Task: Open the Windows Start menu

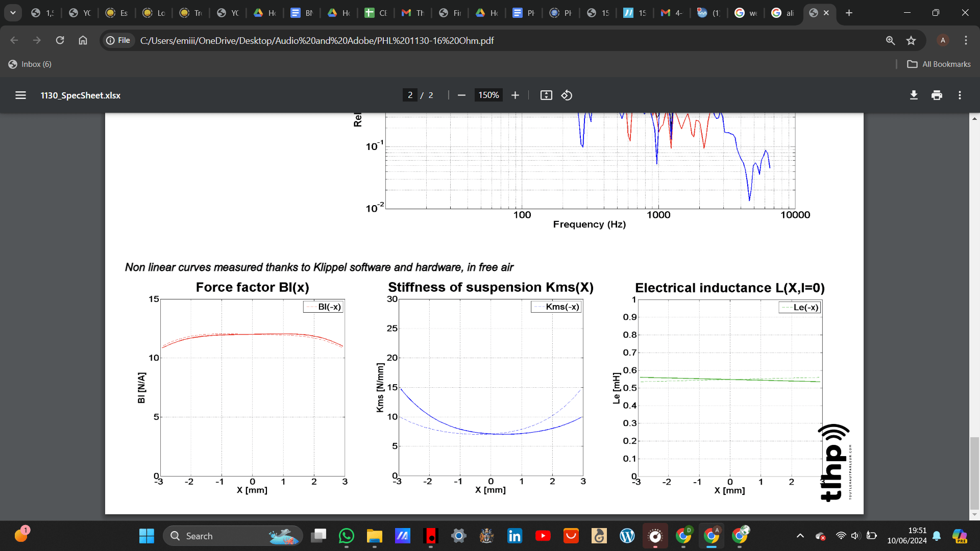Action: point(146,536)
